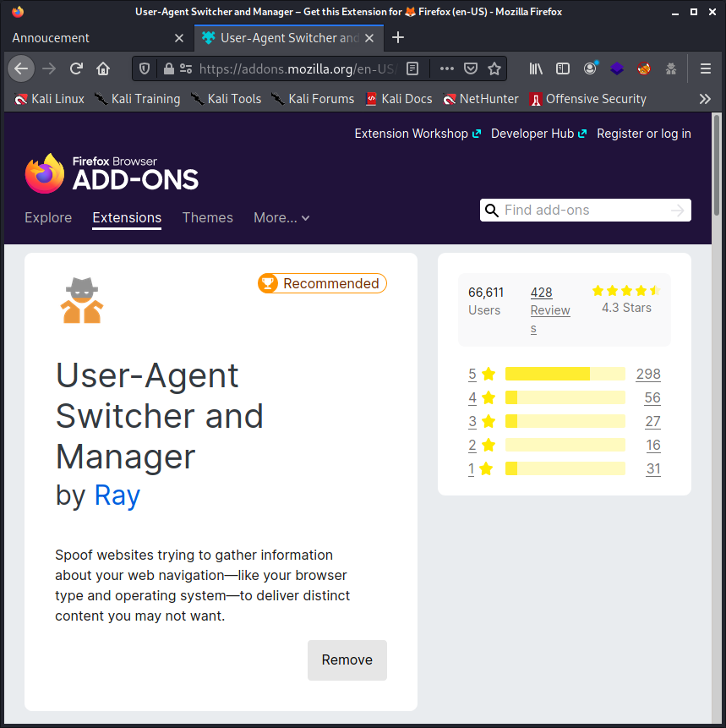Screen dimensions: 726x728
Task: Reload the current page
Action: (76, 69)
